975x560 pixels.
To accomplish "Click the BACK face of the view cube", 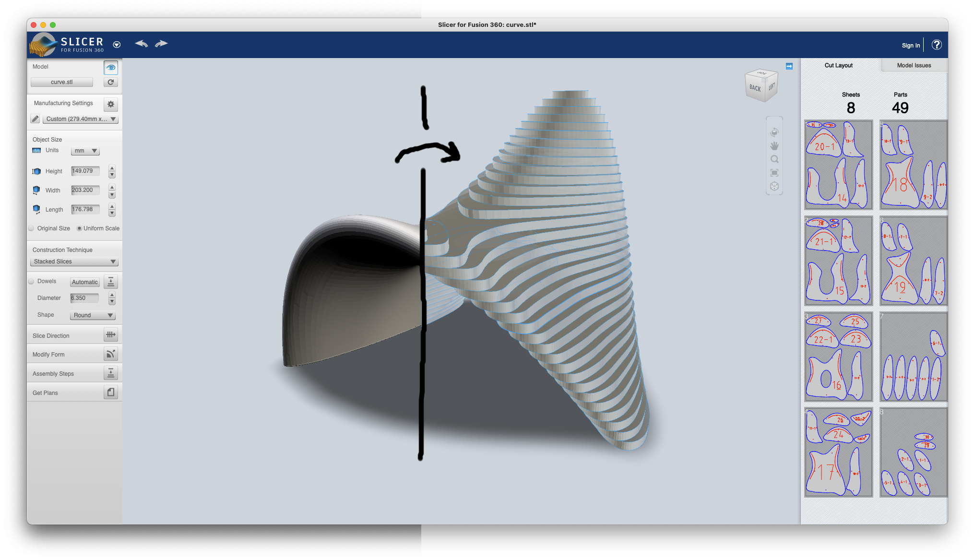I will click(x=755, y=88).
